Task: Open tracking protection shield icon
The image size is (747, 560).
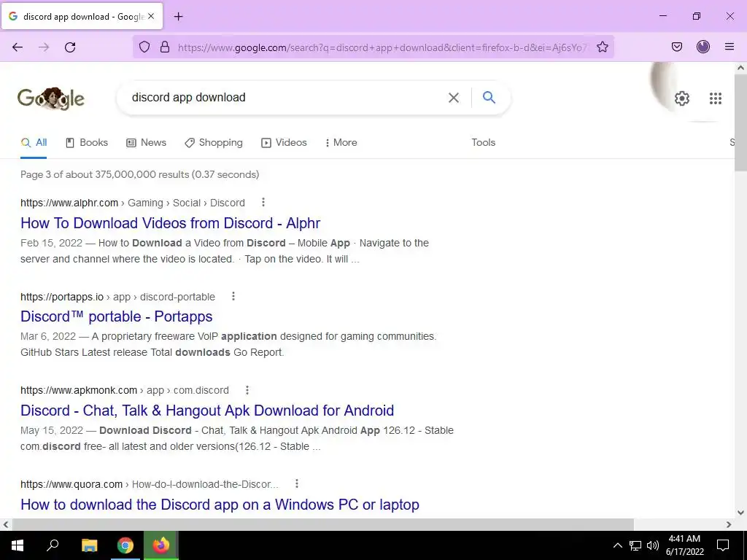Action: coord(144,47)
